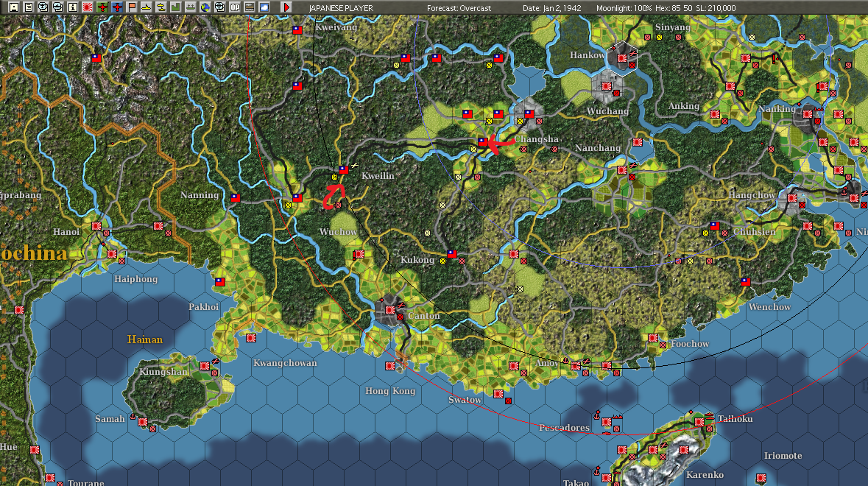Click the Nanchang city label
868x486 pixels.
pyautogui.click(x=597, y=148)
